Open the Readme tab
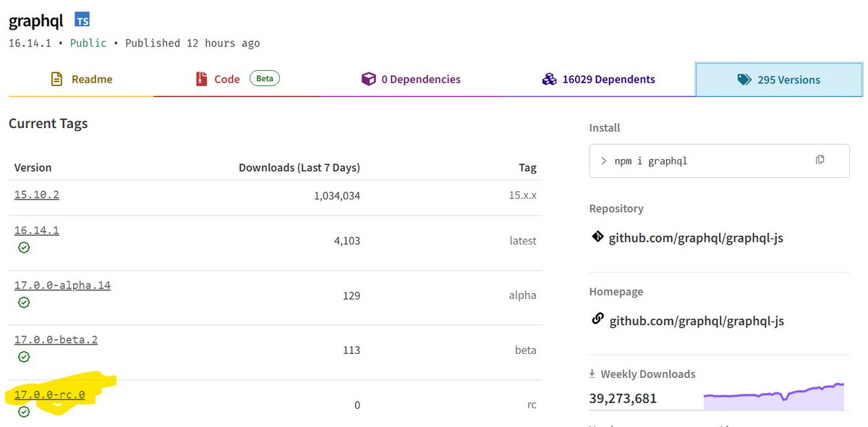Screen dimensions: 868x427 pos(81,80)
